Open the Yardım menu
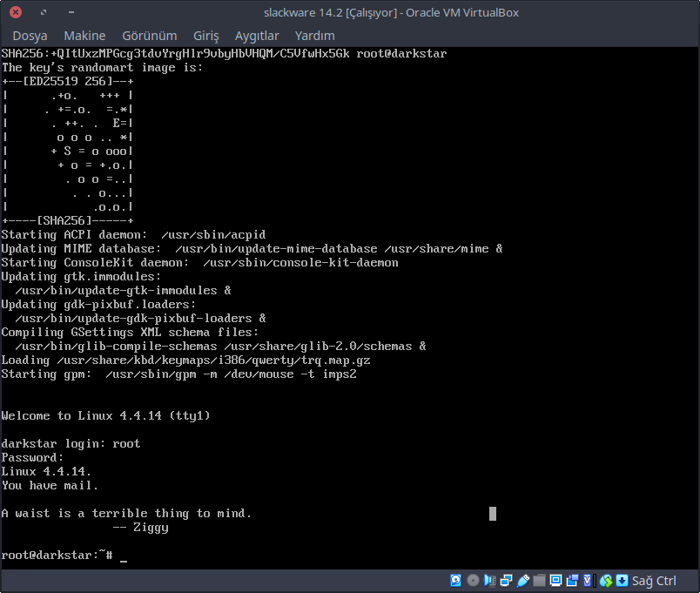Screen dimensions: 700x593 pos(314,36)
